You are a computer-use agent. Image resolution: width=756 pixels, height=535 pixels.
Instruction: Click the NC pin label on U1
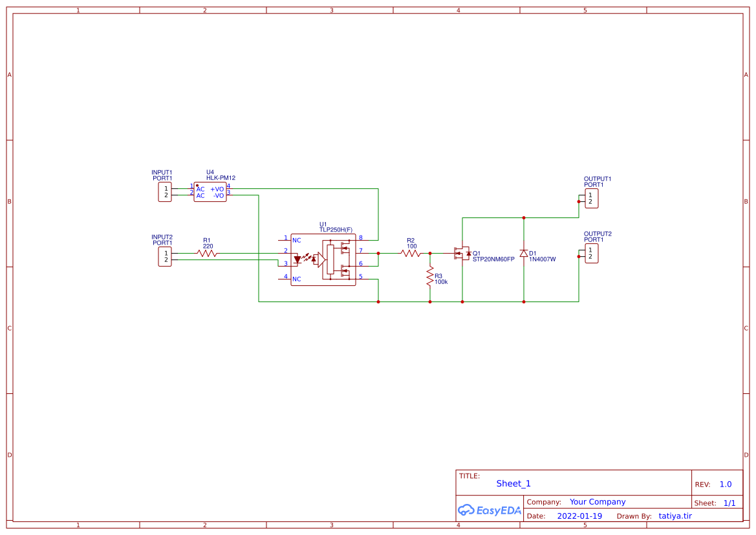point(297,239)
